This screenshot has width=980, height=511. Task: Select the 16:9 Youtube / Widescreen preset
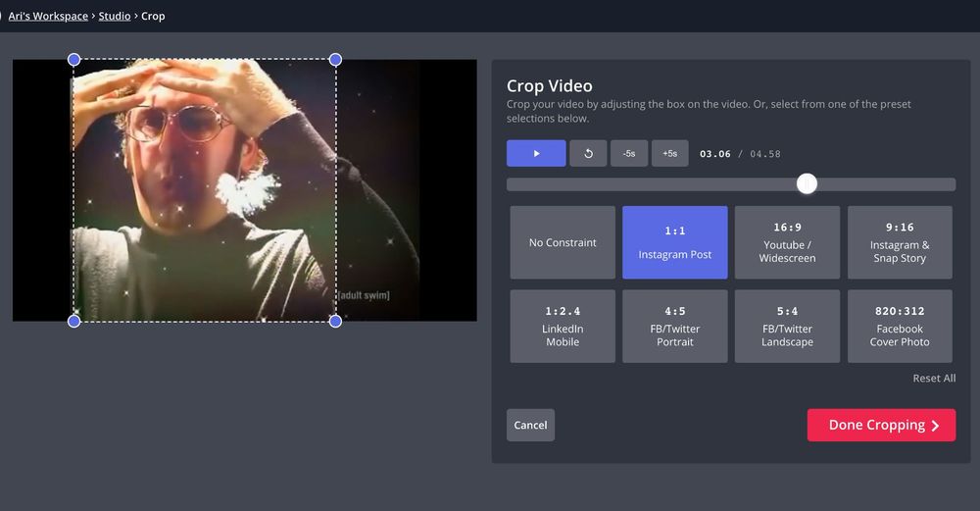[x=788, y=242]
